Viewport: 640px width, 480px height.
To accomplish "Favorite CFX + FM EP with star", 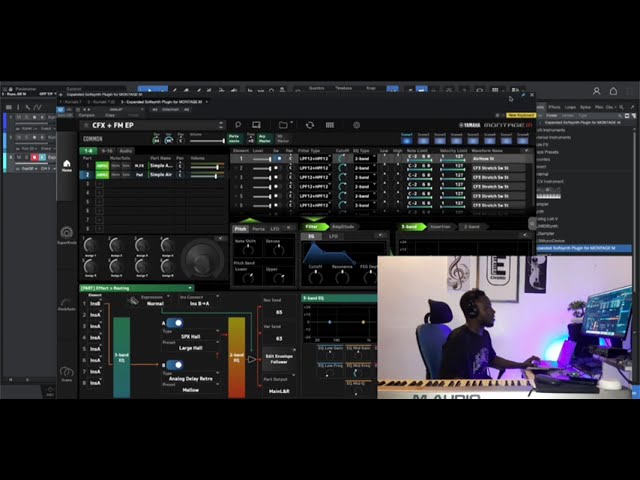I will (86, 125).
